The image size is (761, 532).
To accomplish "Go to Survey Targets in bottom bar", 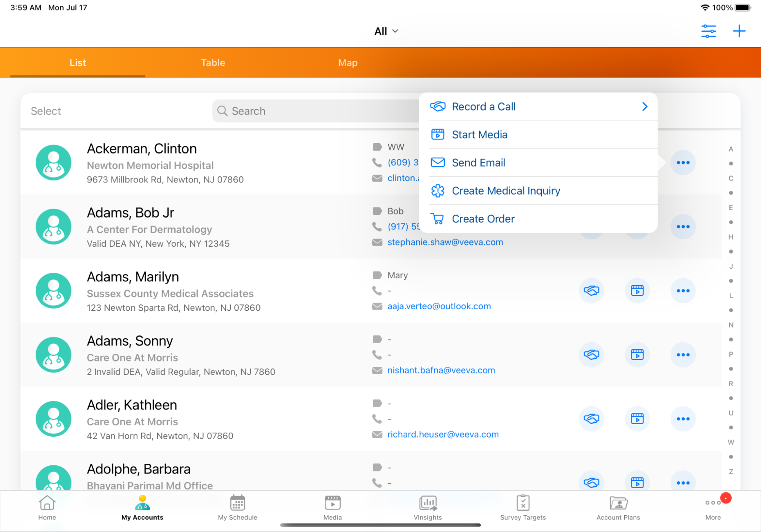I will pyautogui.click(x=523, y=507).
